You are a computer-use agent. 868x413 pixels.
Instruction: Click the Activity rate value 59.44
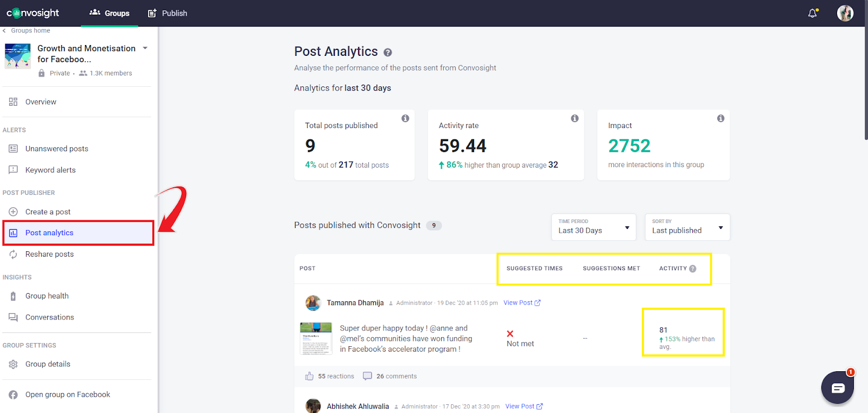[463, 145]
